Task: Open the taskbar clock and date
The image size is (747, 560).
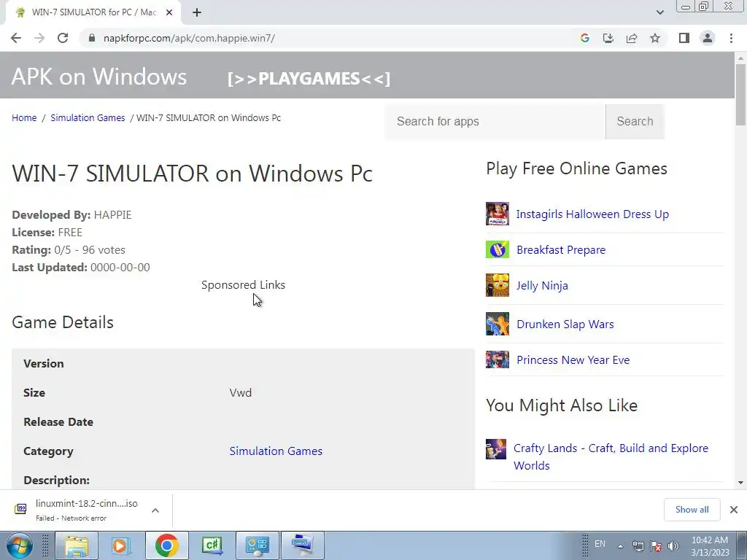Action: pyautogui.click(x=710, y=546)
